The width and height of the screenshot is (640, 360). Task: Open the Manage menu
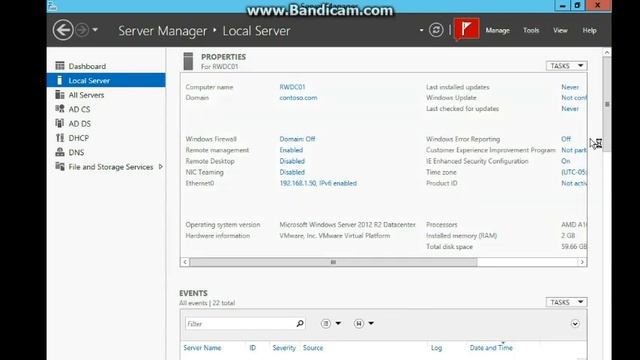(498, 31)
